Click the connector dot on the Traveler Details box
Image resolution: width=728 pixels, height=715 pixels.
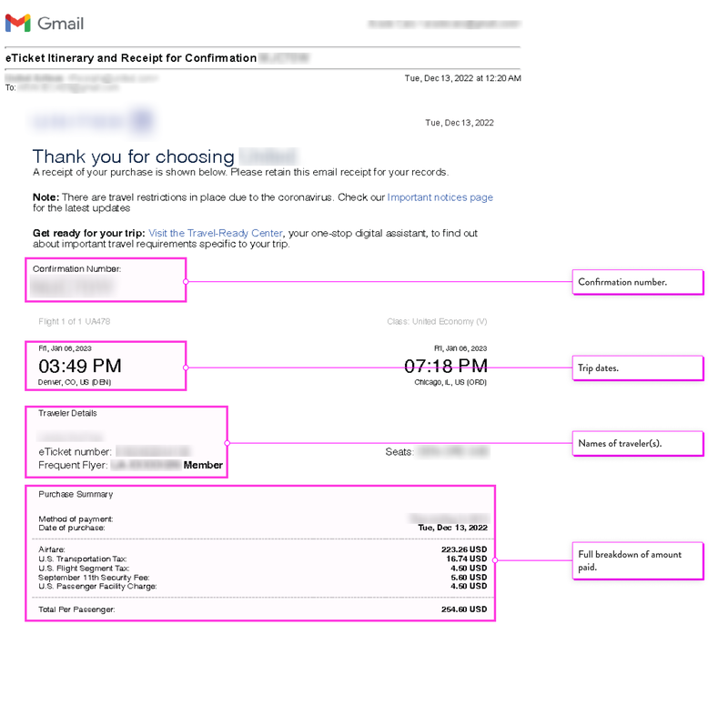[x=227, y=443]
